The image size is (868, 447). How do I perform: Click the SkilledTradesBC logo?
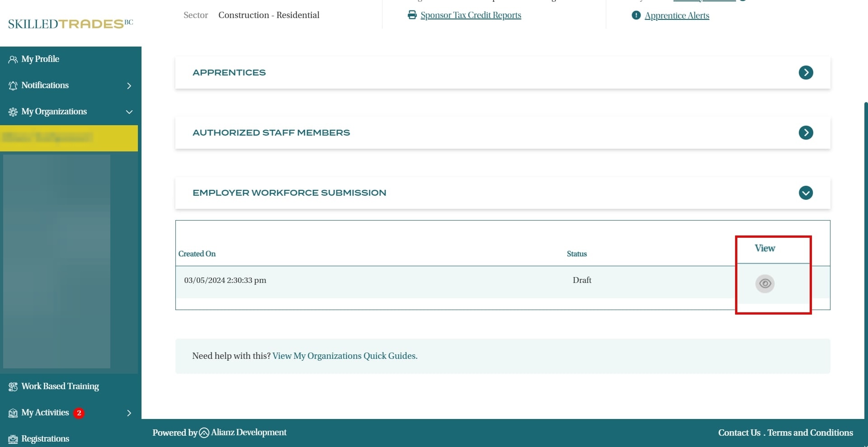(x=71, y=24)
